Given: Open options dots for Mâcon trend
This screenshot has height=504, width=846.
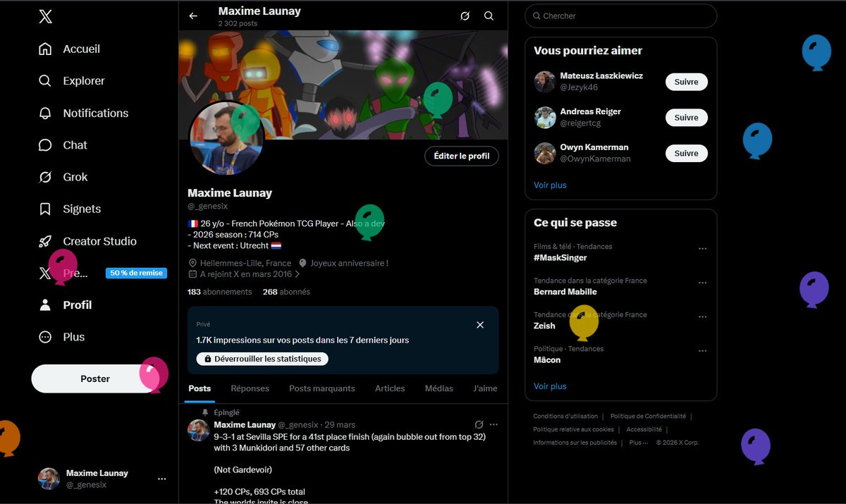Looking at the screenshot, I should pos(702,351).
